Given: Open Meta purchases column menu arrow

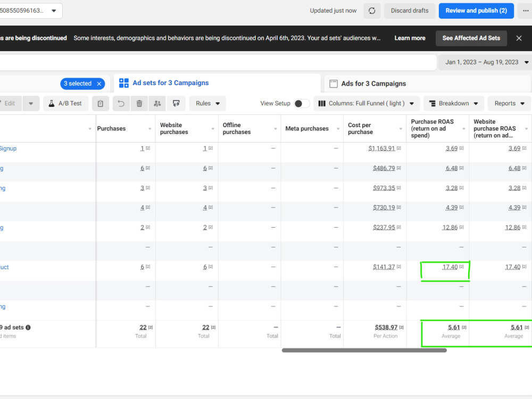Looking at the screenshot, I should click(338, 129).
